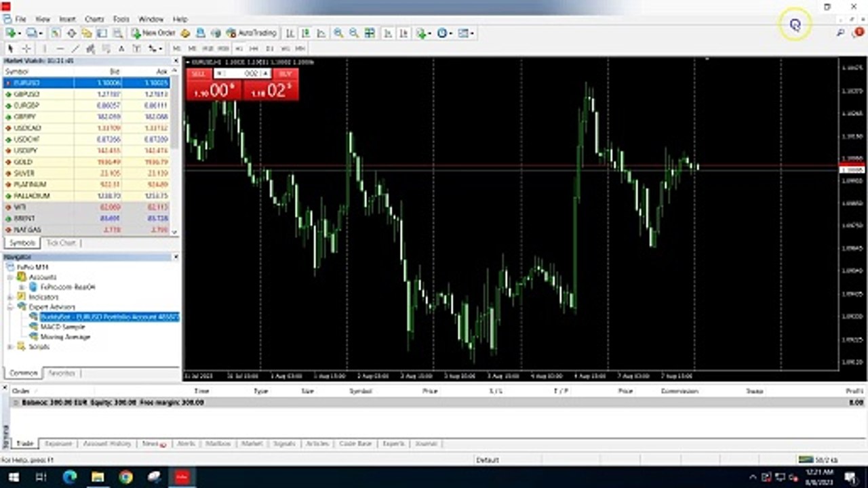Select the H4 timeframe button
Viewport: 868px width, 488px height.
(254, 49)
